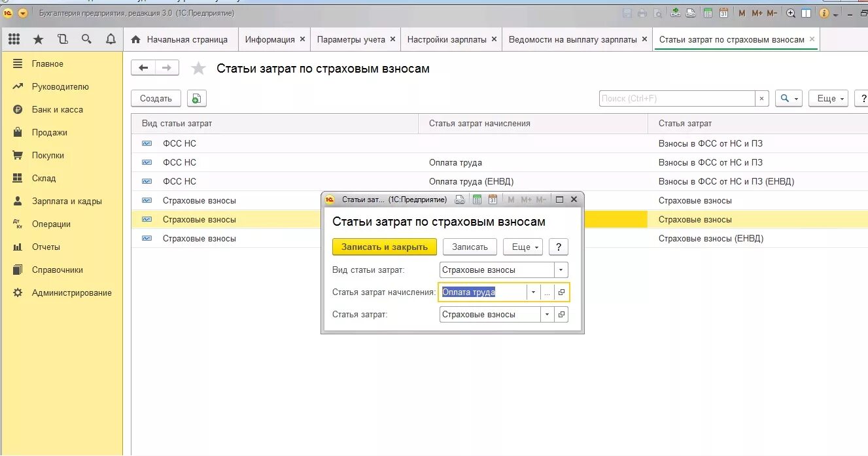Expand the arrow beside the information icon
The height and width of the screenshot is (456, 868).
pyautogui.click(x=836, y=14)
